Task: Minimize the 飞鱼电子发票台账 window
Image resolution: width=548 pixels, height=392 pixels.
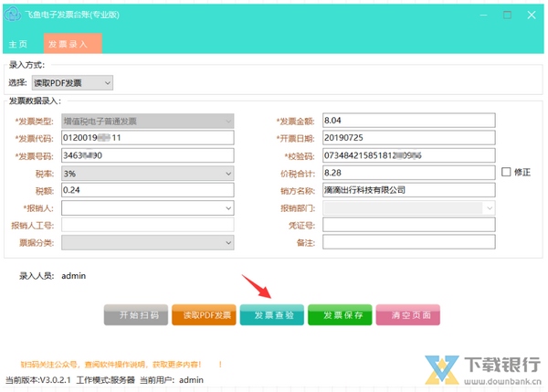Action: click(483, 15)
